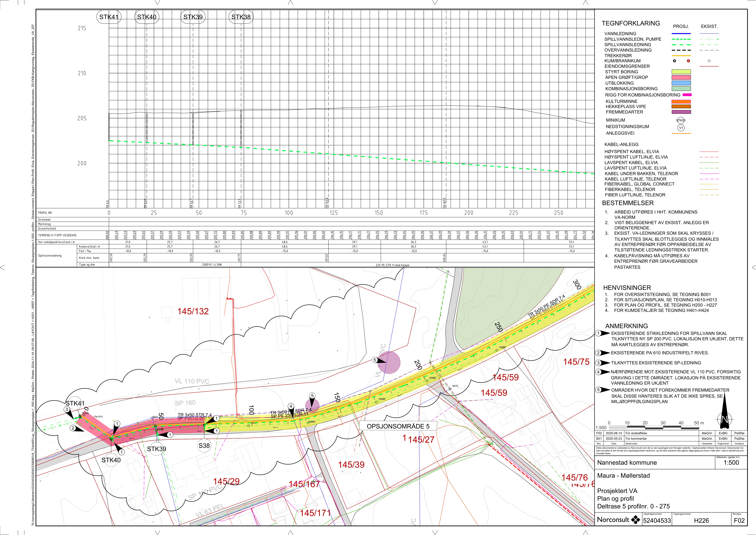Viewport: 756px width, 535px height.
Task: Pick the RIGG FOR KOMBINASJONSBORING magenta swatch
Action: (687, 95)
